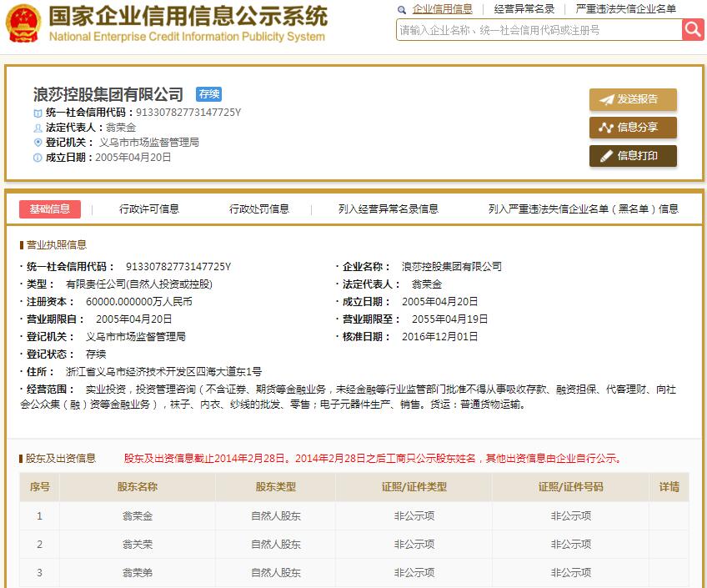Open 列入经营异常名录信息 tab
Viewport: 707px width, 588px height.
pos(389,209)
